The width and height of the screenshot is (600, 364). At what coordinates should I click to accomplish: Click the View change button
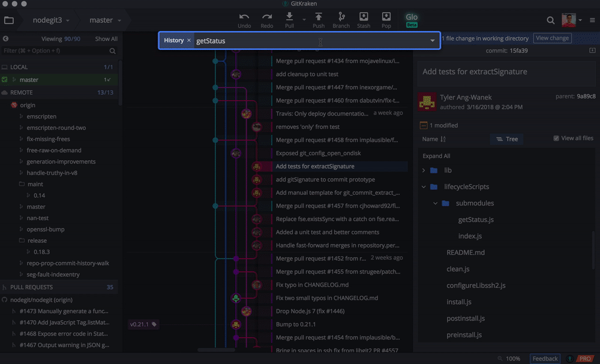(x=552, y=38)
